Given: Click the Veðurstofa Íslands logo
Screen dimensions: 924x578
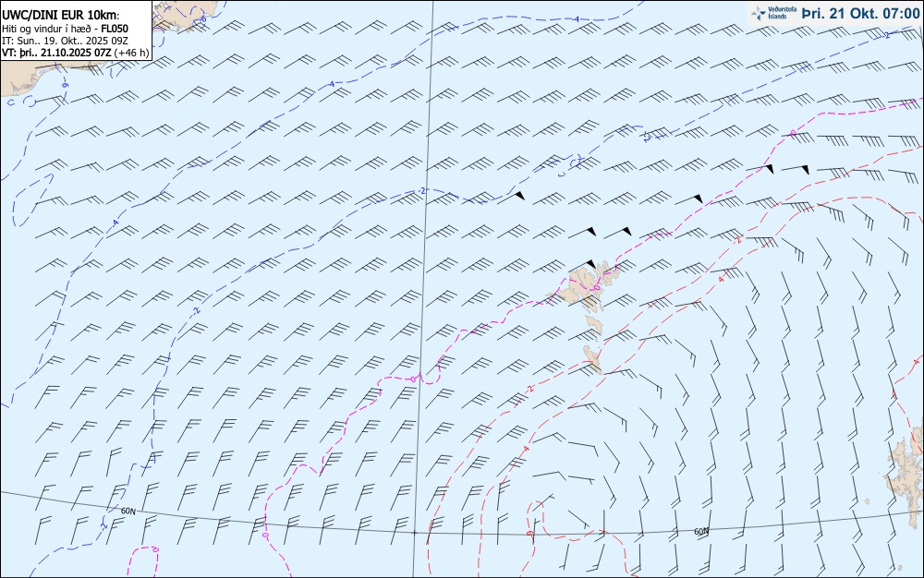Looking at the screenshot, I should tap(774, 13).
